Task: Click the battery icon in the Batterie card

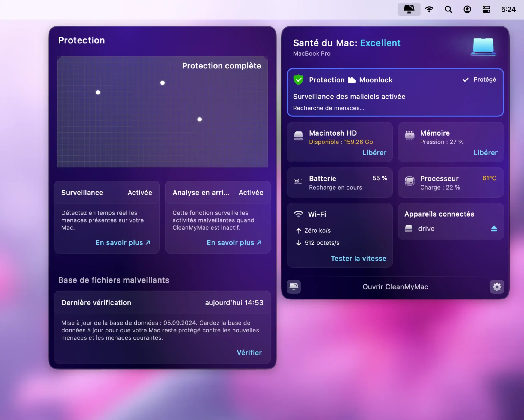Action: click(x=299, y=181)
